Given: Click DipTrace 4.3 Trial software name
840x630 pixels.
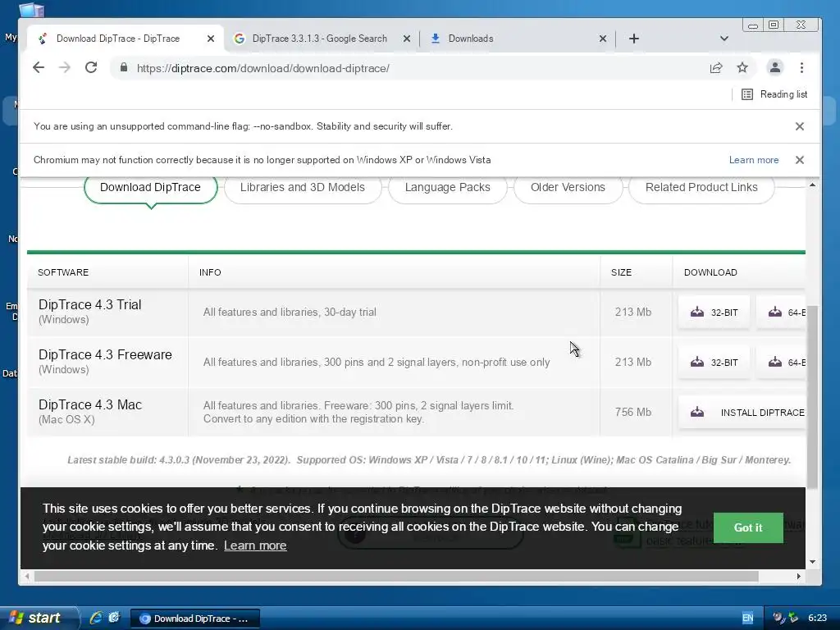Looking at the screenshot, I should click(90, 305).
